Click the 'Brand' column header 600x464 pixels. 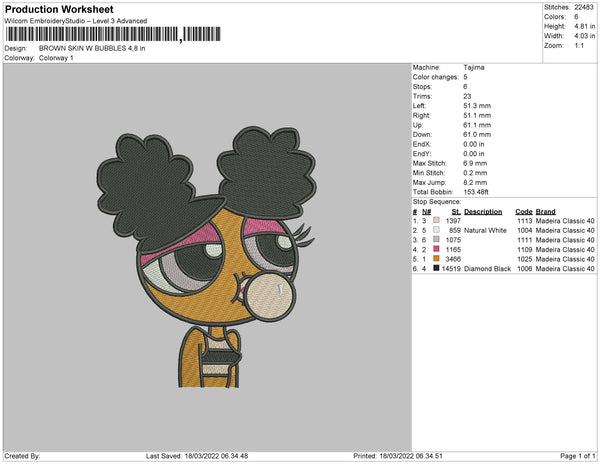(545, 212)
